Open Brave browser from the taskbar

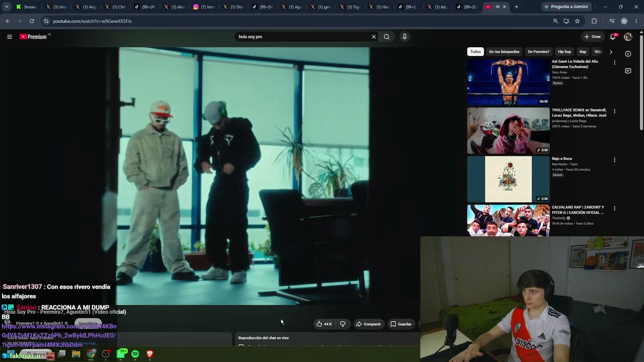pos(149,354)
